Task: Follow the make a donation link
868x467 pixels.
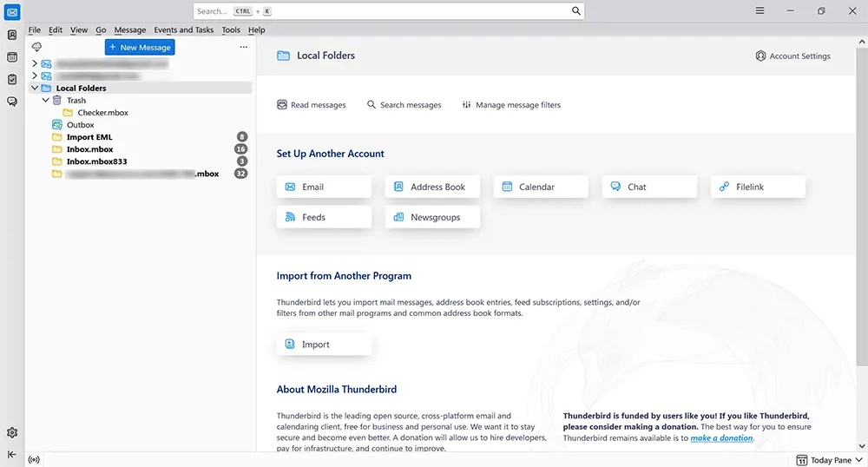Action: tap(721, 437)
